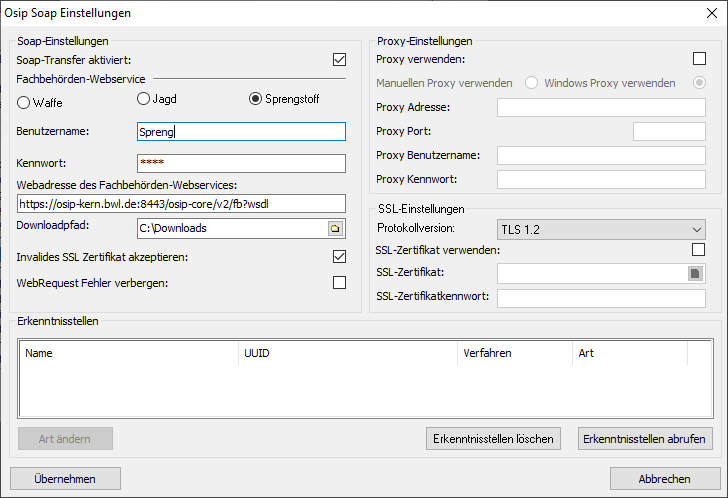Sort the list by the UUID column header
The height and width of the screenshot is (498, 728).
pos(346,353)
